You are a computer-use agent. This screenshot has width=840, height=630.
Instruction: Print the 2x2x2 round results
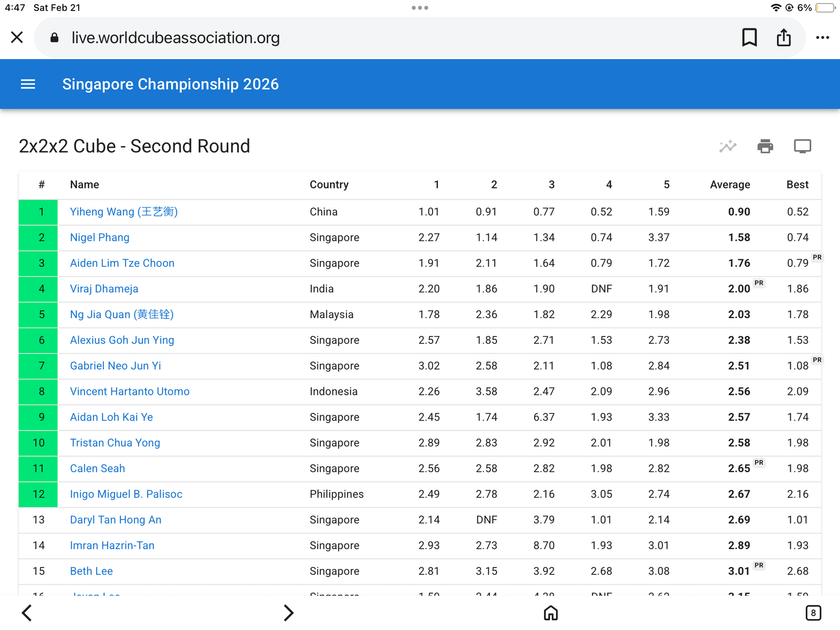point(765,146)
